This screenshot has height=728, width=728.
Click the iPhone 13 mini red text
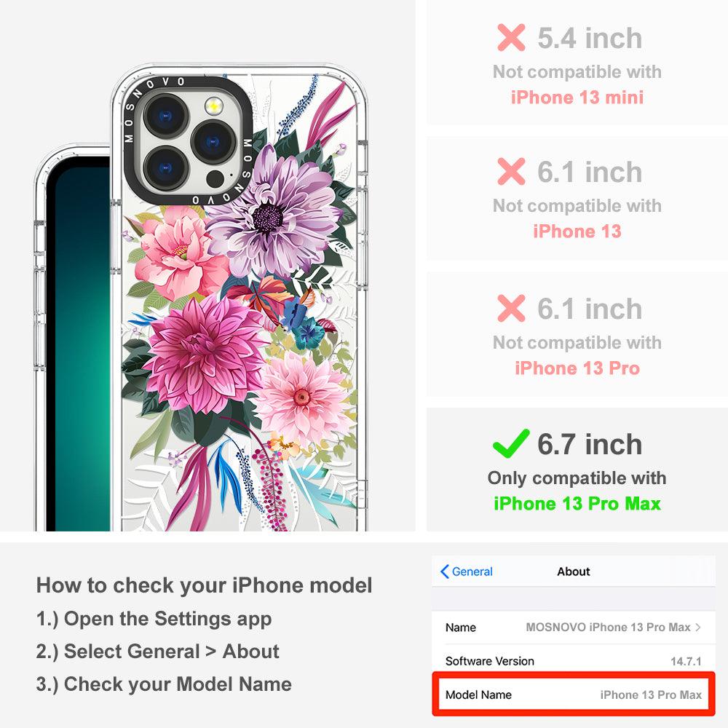point(577,98)
